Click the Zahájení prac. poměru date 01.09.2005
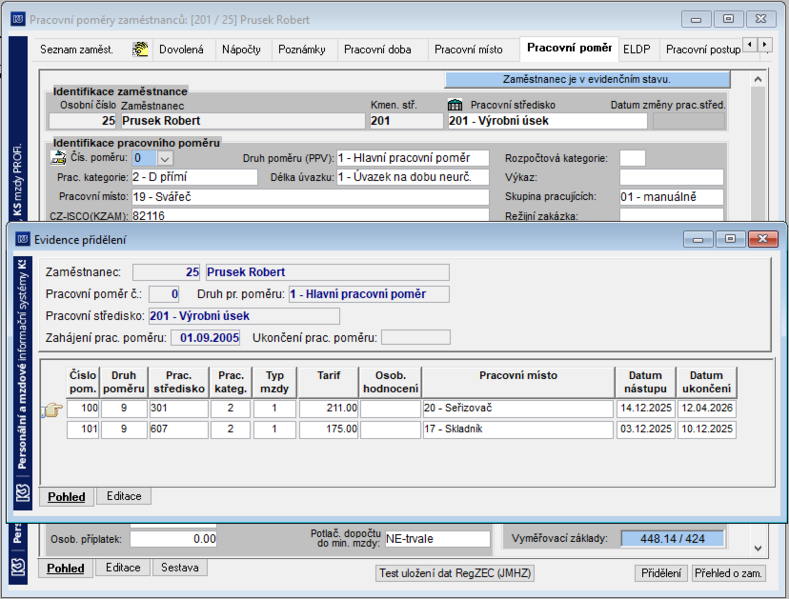This screenshot has height=599, width=789. tap(205, 337)
